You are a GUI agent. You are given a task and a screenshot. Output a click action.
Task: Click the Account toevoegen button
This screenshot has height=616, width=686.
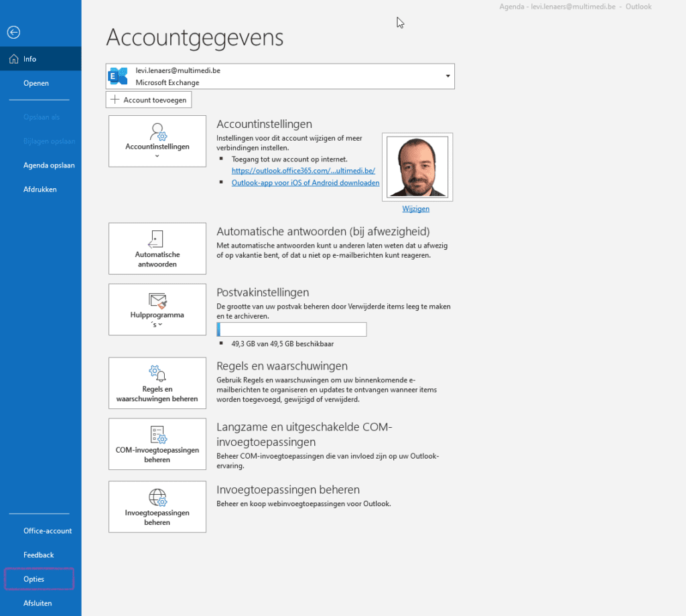point(149,100)
